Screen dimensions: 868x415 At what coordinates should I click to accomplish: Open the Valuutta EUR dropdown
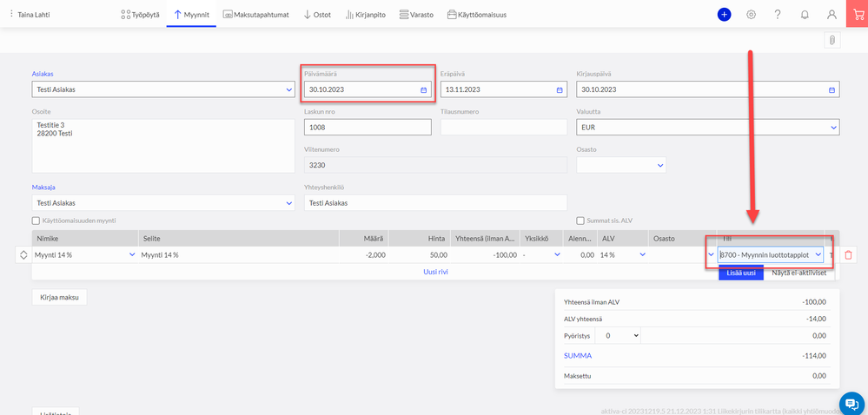tap(833, 128)
